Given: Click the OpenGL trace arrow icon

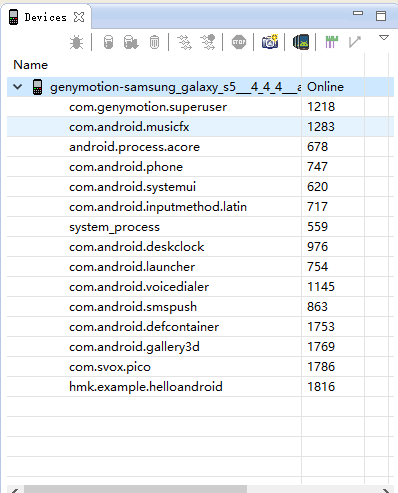Looking at the screenshot, I should [x=355, y=42].
